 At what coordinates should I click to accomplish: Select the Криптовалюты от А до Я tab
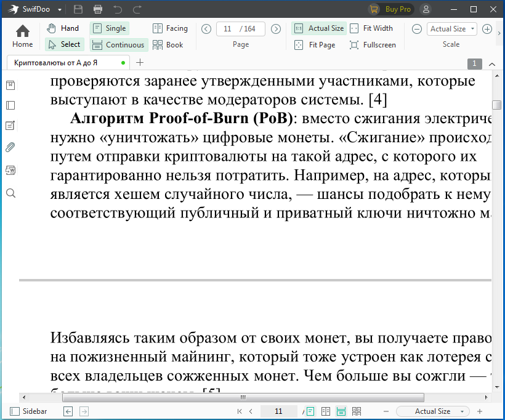(x=56, y=63)
